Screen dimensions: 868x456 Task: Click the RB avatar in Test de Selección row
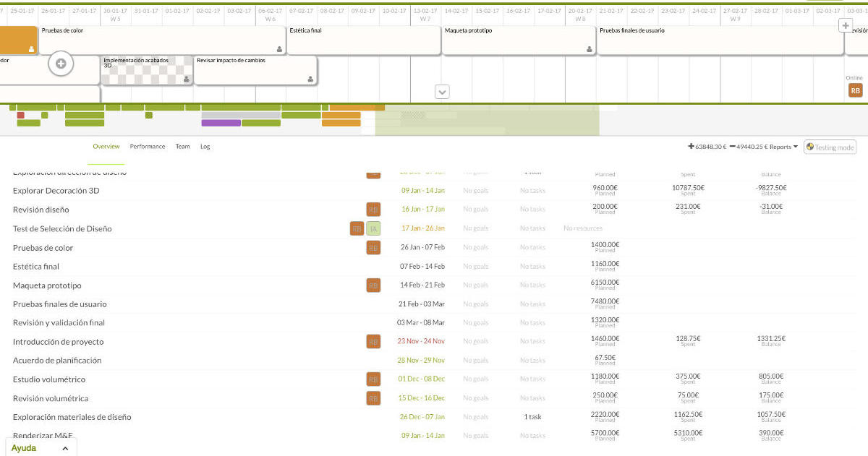[x=357, y=228]
